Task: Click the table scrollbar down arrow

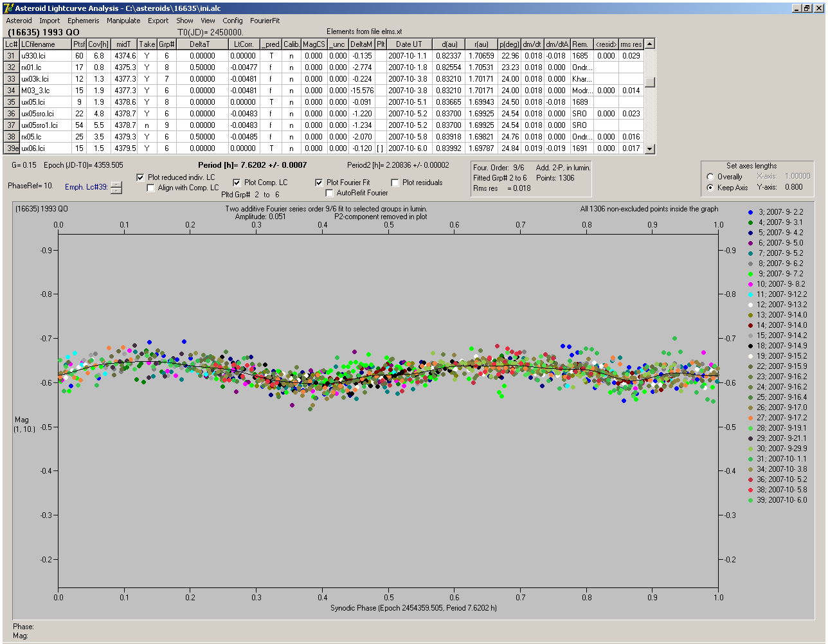Action: (x=650, y=148)
